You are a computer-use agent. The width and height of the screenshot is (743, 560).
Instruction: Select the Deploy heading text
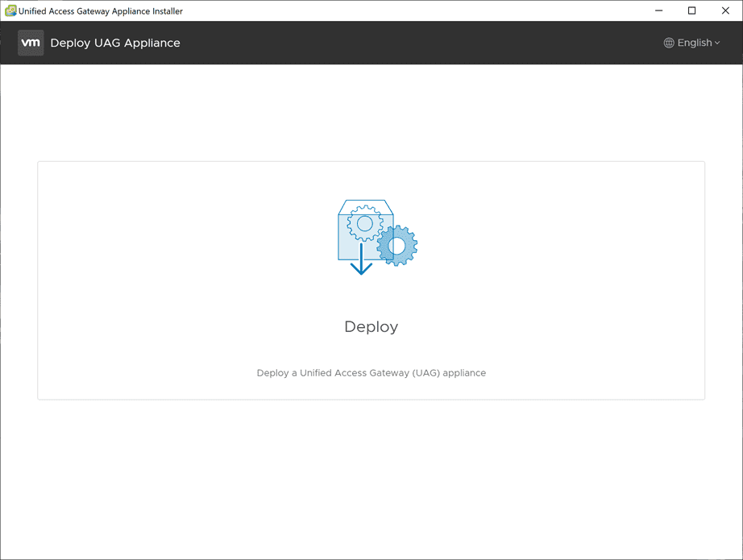[371, 327]
